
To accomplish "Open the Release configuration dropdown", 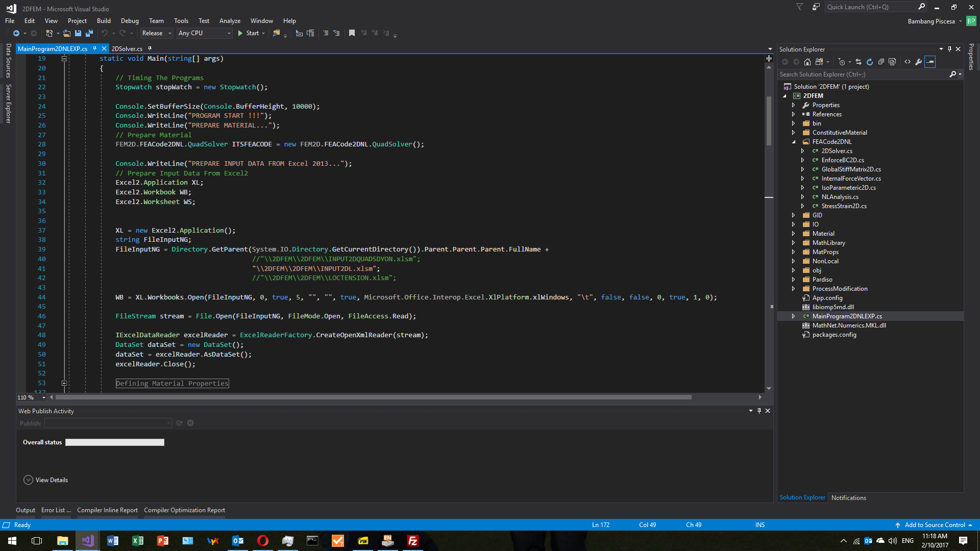I will pos(157,33).
